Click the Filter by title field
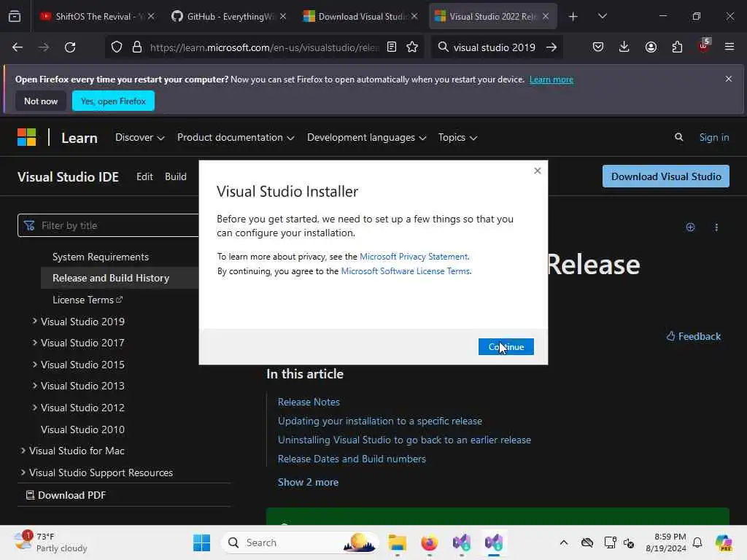The height and width of the screenshot is (560, 747). (x=108, y=225)
